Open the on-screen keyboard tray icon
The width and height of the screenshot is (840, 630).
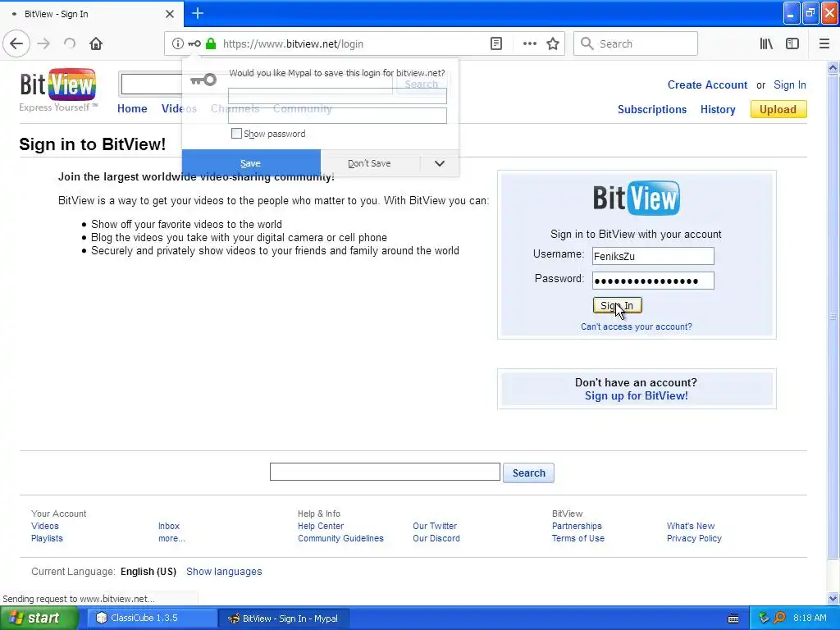(x=733, y=619)
